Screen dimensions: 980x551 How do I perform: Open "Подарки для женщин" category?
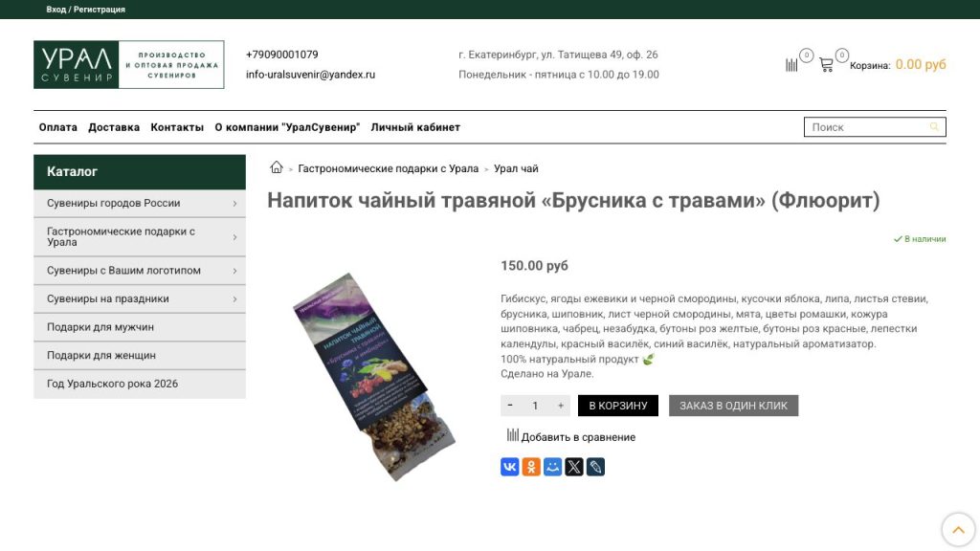pos(140,356)
